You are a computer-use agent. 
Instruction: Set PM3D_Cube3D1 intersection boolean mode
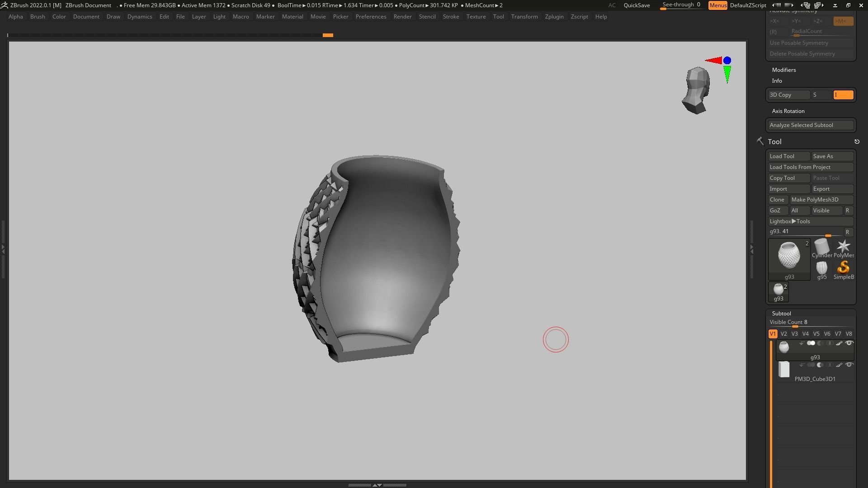pyautogui.click(x=830, y=365)
